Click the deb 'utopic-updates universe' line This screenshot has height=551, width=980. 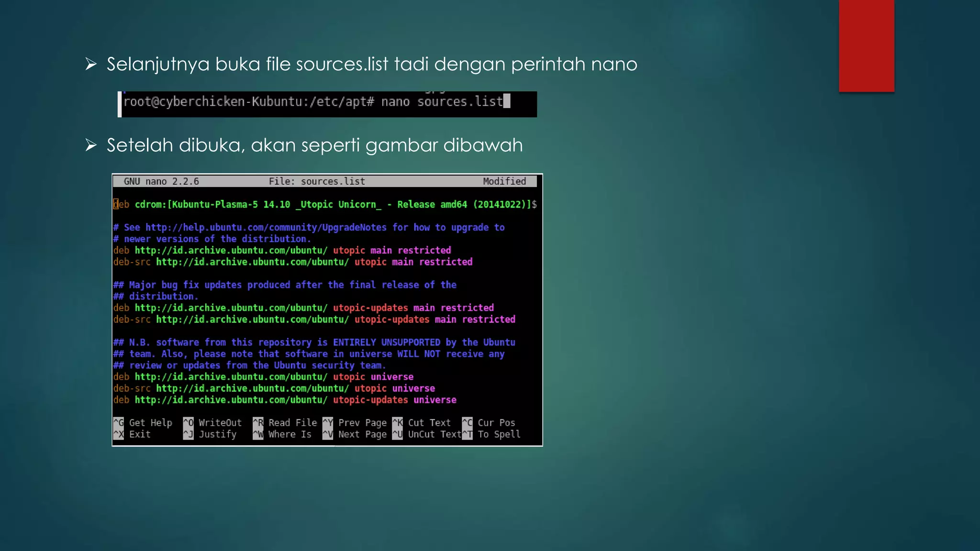pyautogui.click(x=285, y=400)
